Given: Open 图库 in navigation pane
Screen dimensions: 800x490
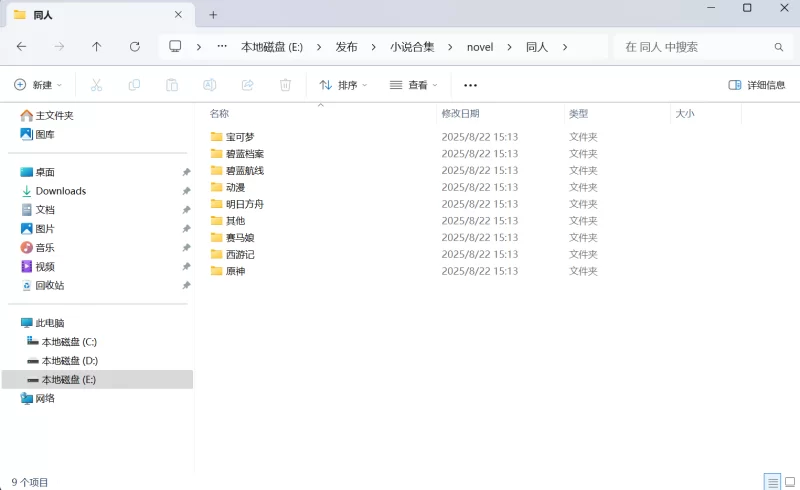Looking at the screenshot, I should (x=37, y=134).
